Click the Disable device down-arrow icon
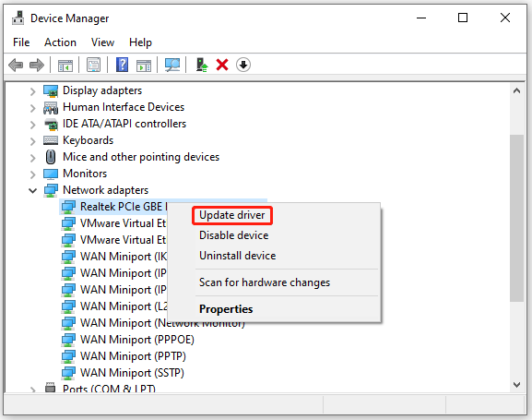Screen dimensions: 532x420 coord(243,65)
